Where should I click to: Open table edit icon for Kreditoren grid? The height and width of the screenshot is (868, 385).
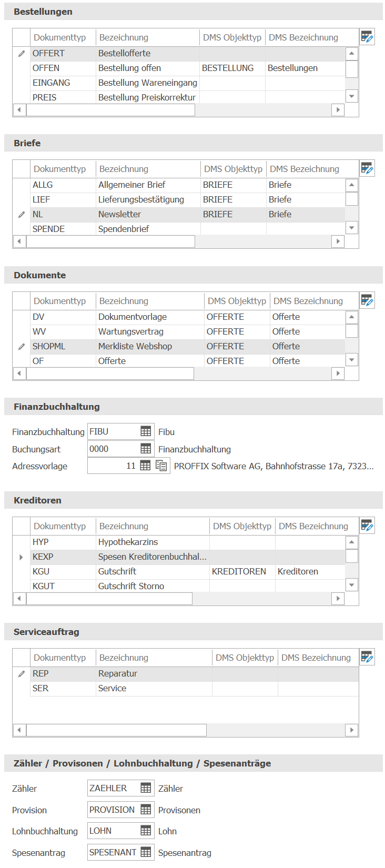[367, 526]
